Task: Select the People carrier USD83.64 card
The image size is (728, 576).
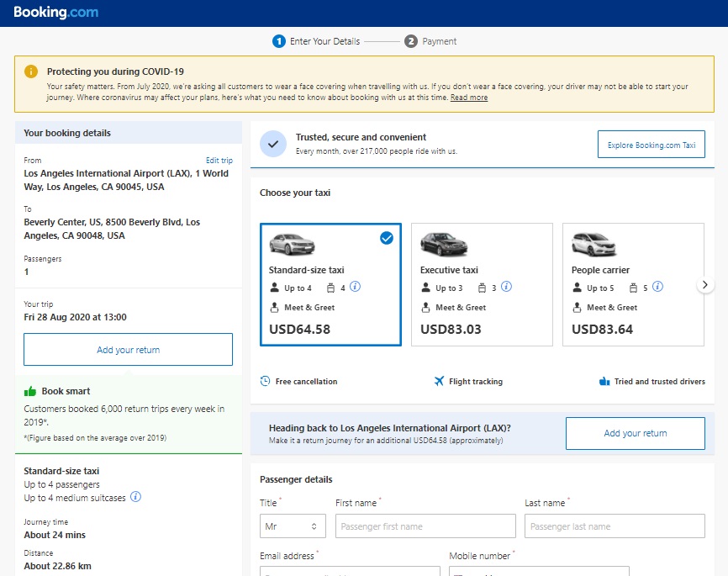Action: [633, 285]
